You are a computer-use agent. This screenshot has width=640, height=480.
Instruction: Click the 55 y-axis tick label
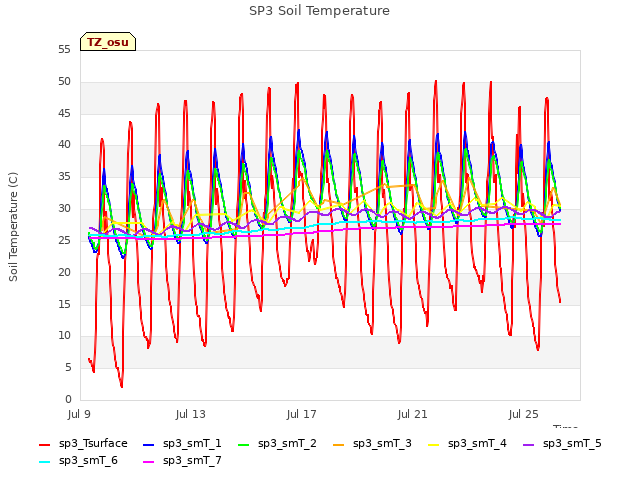pos(64,50)
